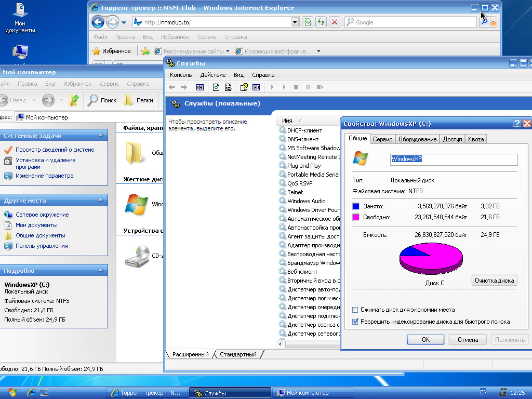
Task: Click the help question mark in Свойства dialog
Action: (x=517, y=124)
